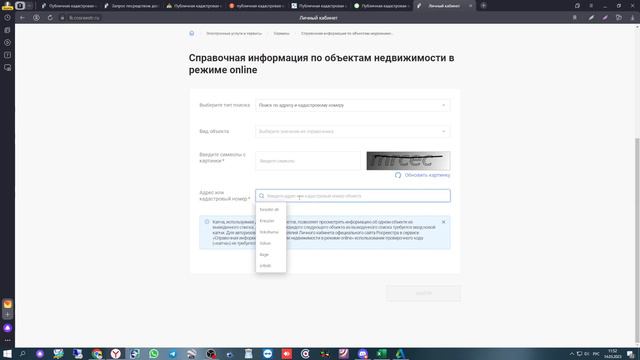Switch to tab with green circular favicon

click(382, 6)
